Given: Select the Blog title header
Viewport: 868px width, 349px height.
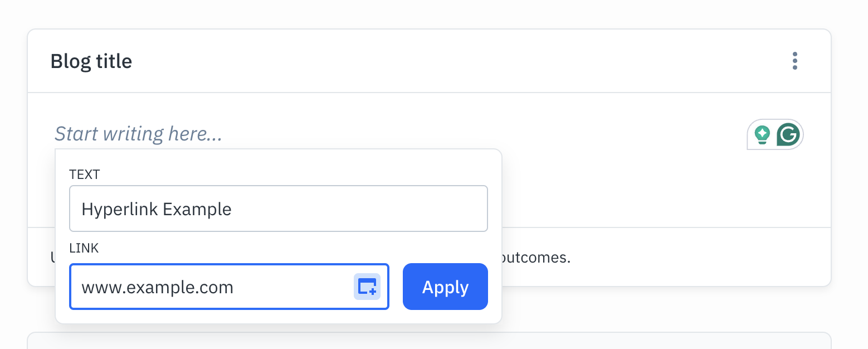Looking at the screenshot, I should [x=91, y=61].
